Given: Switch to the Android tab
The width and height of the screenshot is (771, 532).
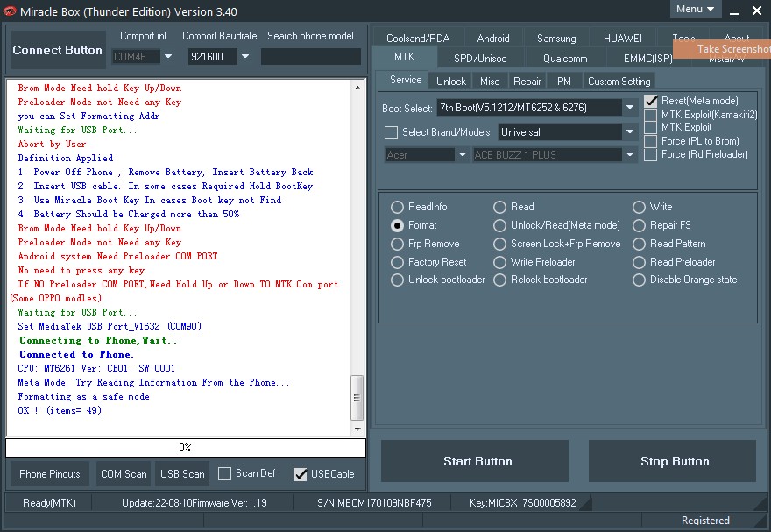Looking at the screenshot, I should tap(493, 39).
